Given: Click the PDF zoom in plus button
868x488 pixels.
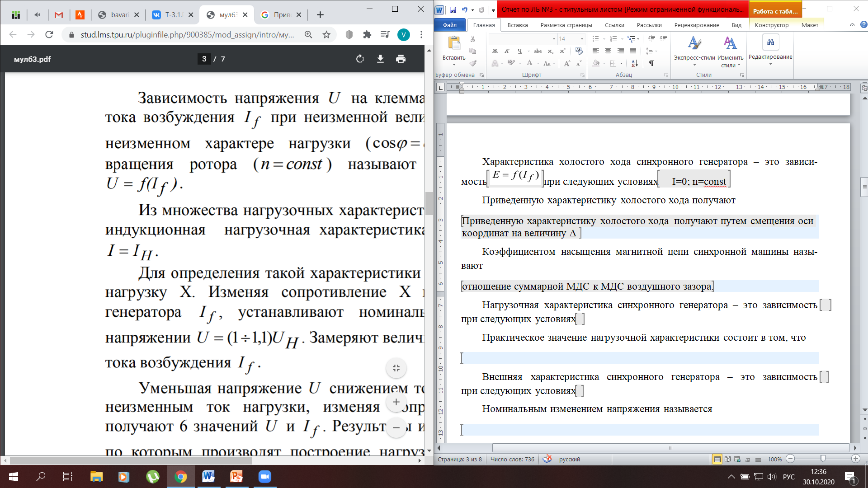Looking at the screenshot, I should click(x=396, y=402).
